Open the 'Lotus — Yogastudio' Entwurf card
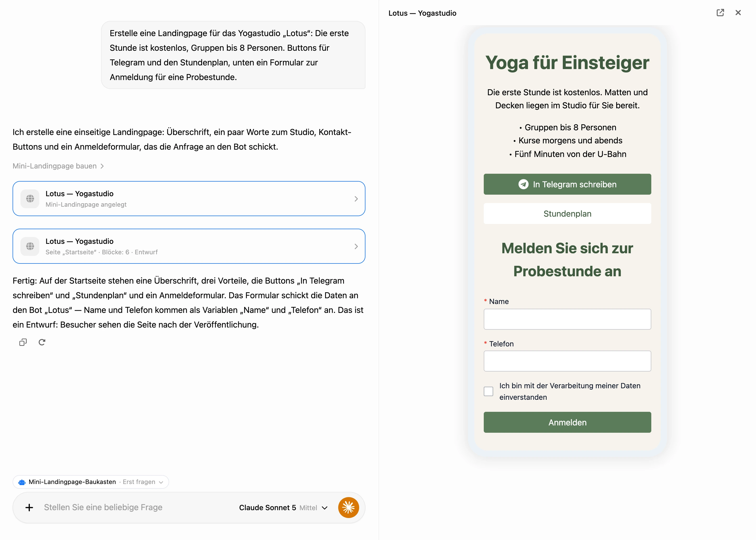This screenshot has height=540, width=756. (189, 246)
